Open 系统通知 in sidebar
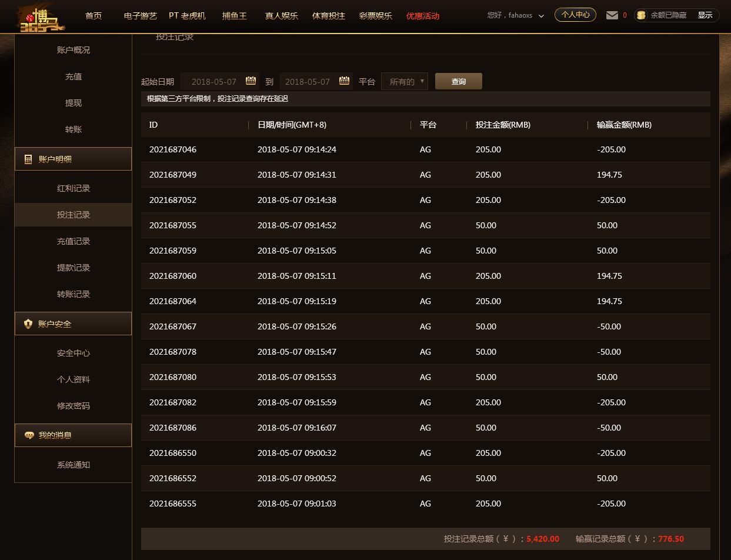Screen dimensions: 731x560 click(x=74, y=465)
